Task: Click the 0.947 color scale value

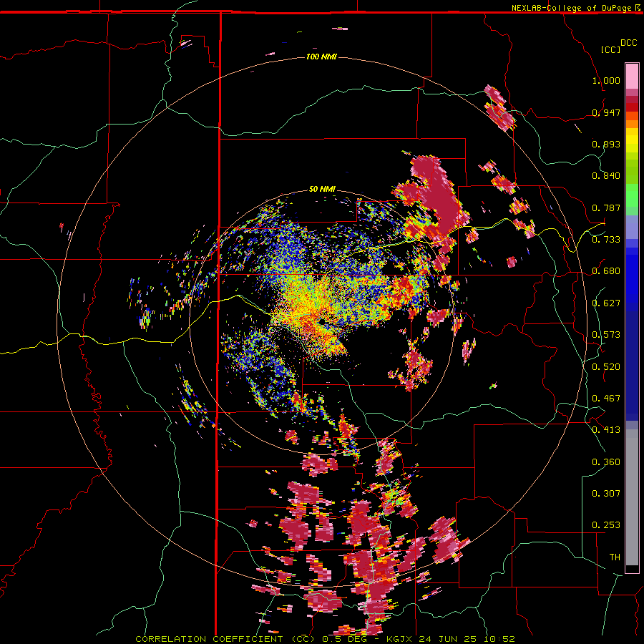Action: (x=606, y=112)
